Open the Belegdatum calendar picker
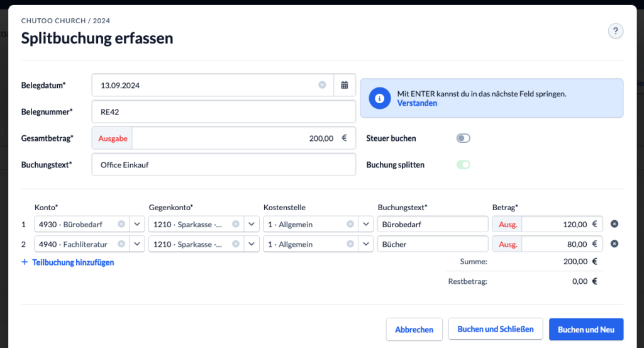 click(345, 85)
